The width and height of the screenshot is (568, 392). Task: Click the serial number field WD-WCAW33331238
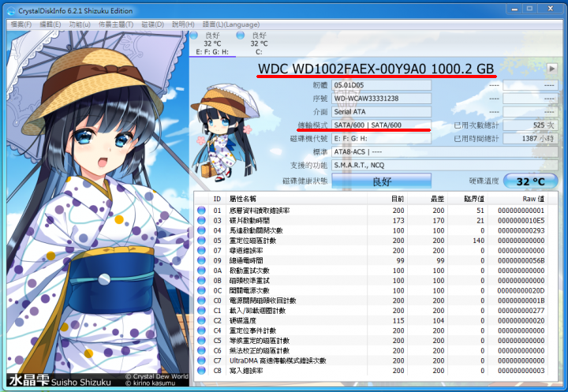point(382,98)
